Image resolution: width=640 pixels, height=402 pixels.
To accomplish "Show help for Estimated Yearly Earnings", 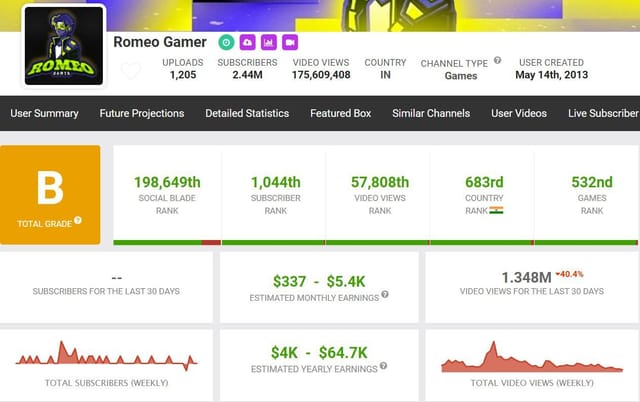I will tap(384, 367).
